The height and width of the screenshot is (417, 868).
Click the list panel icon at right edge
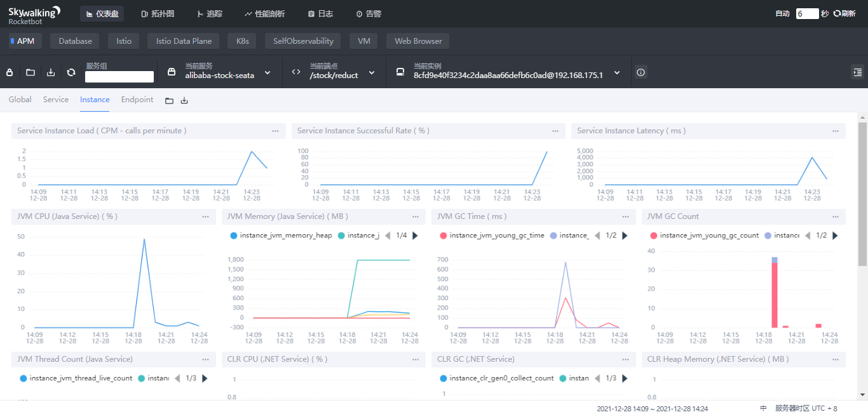pos(857,72)
